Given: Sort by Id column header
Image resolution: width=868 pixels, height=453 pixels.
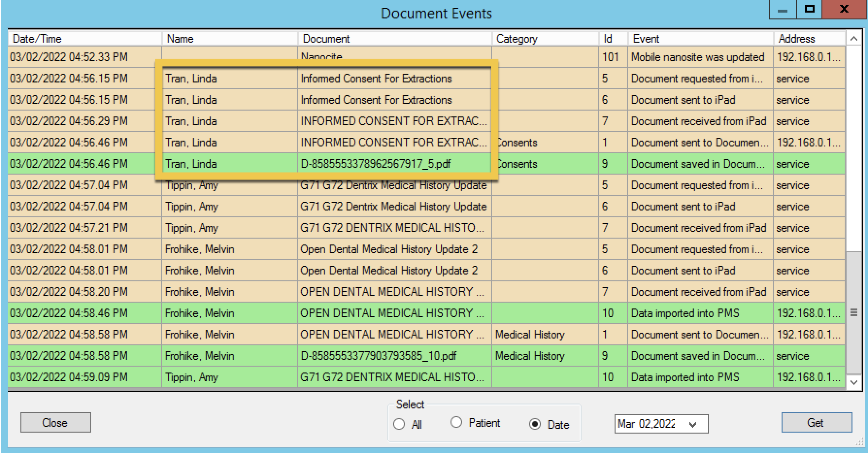Looking at the screenshot, I should pos(613,39).
